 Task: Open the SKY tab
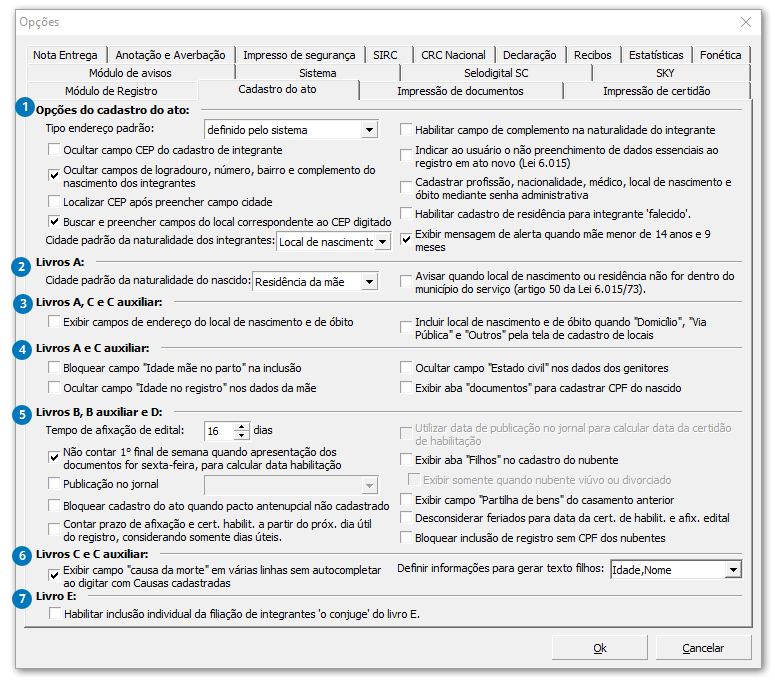pyautogui.click(x=665, y=73)
